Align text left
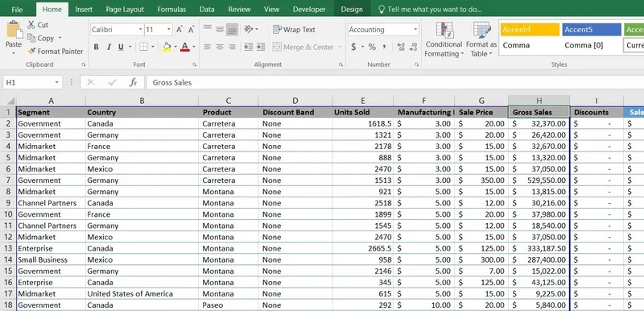Screen dimensions: 644x311 pyautogui.click(x=208, y=47)
